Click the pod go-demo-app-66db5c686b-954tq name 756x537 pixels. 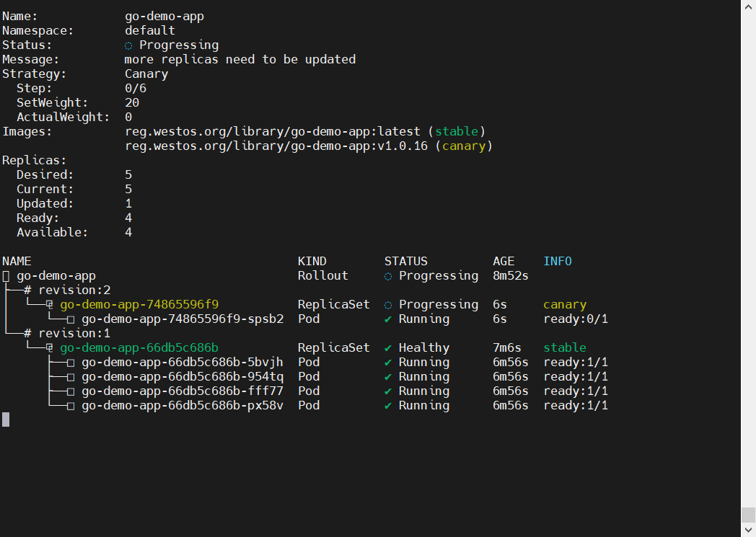(x=183, y=377)
